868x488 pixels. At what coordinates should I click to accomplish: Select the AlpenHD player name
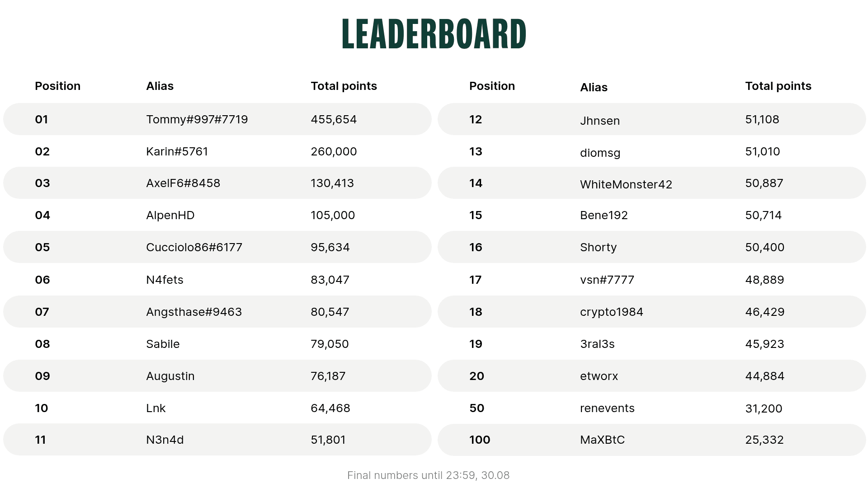coord(170,215)
